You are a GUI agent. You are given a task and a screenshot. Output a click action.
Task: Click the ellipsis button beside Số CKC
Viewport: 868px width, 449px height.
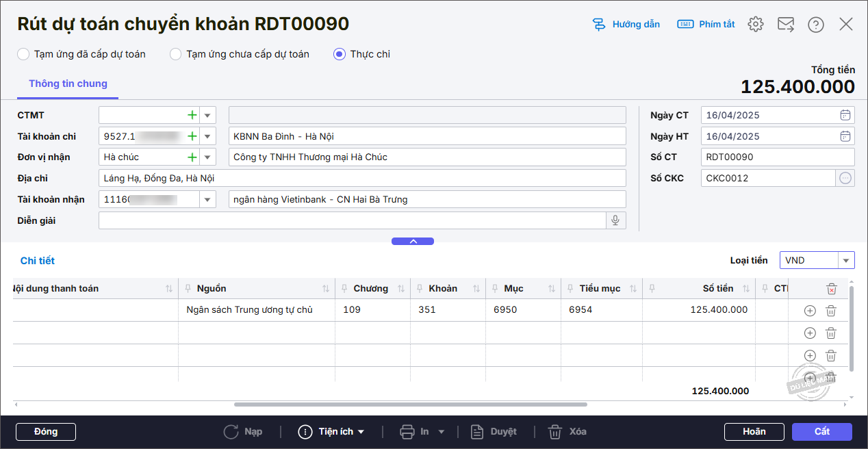tap(845, 179)
